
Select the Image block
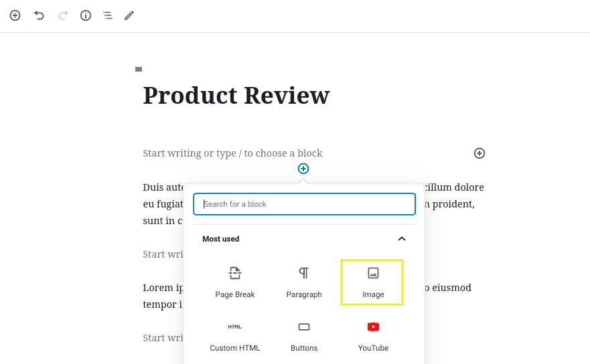click(372, 282)
